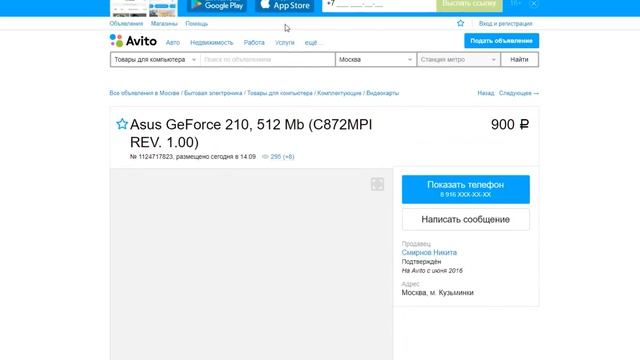The height and width of the screenshot is (360, 640).
Task: Open Товары для компьютера category dropdown
Action: coord(155,60)
